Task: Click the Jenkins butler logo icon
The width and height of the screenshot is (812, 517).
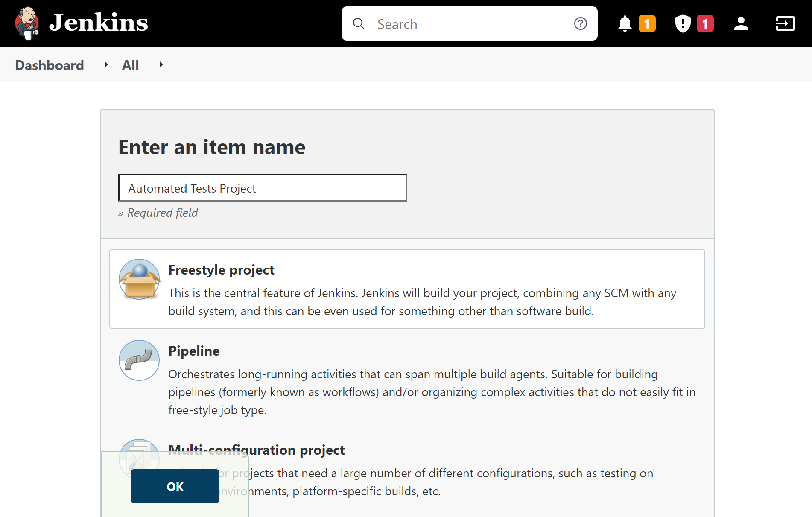Action: click(x=27, y=23)
